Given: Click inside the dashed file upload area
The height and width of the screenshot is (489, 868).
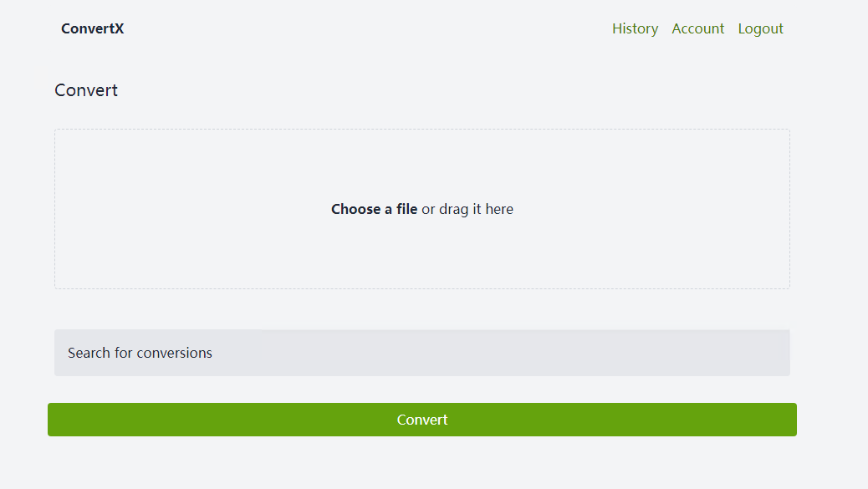Looking at the screenshot, I should click(x=421, y=251).
